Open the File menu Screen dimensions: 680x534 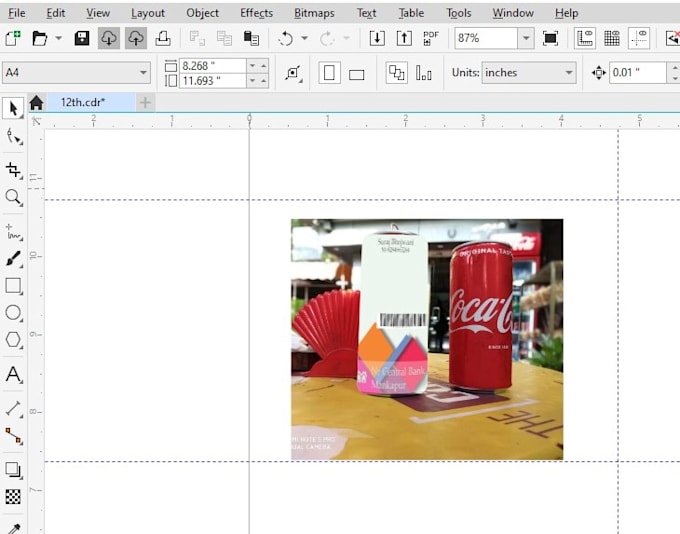click(x=16, y=13)
